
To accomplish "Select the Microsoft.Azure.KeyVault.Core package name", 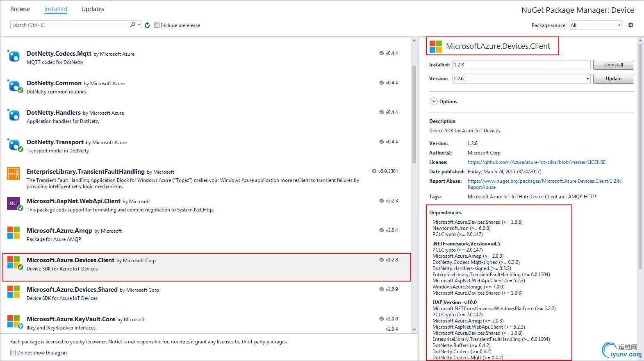I will pyautogui.click(x=71, y=319).
